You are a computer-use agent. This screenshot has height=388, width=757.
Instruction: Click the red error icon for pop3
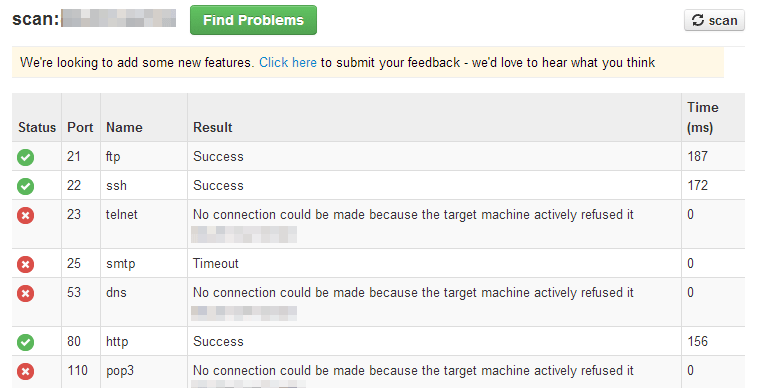pyautogui.click(x=26, y=372)
